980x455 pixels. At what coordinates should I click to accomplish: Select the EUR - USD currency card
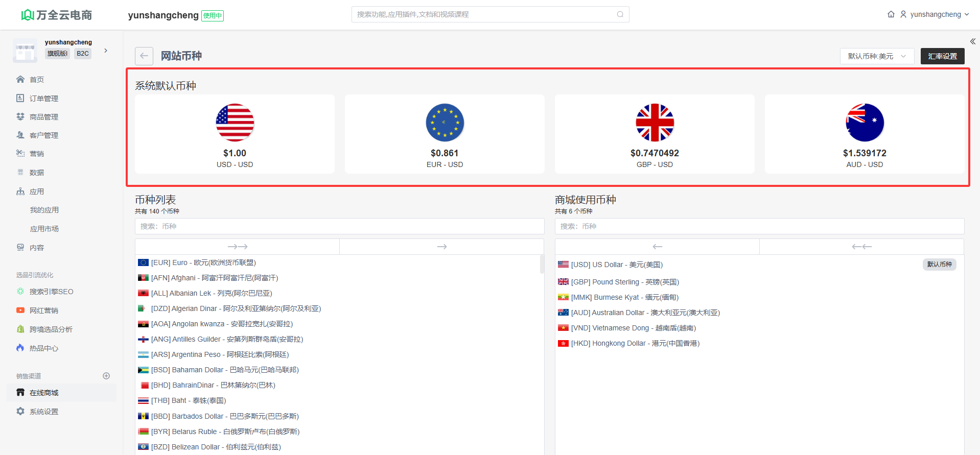tap(445, 134)
